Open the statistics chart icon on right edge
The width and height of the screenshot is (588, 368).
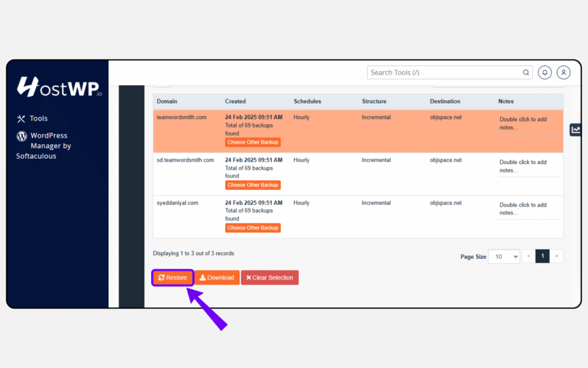tap(575, 129)
